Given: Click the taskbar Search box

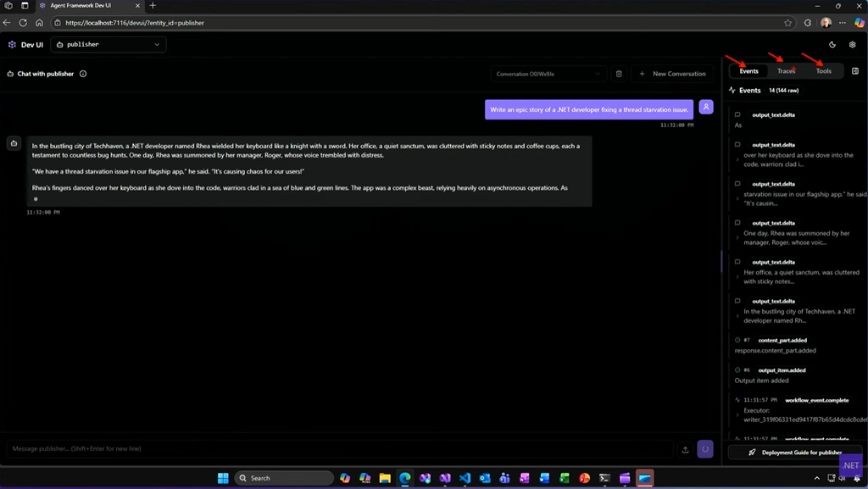Looking at the screenshot, I should click(x=284, y=478).
